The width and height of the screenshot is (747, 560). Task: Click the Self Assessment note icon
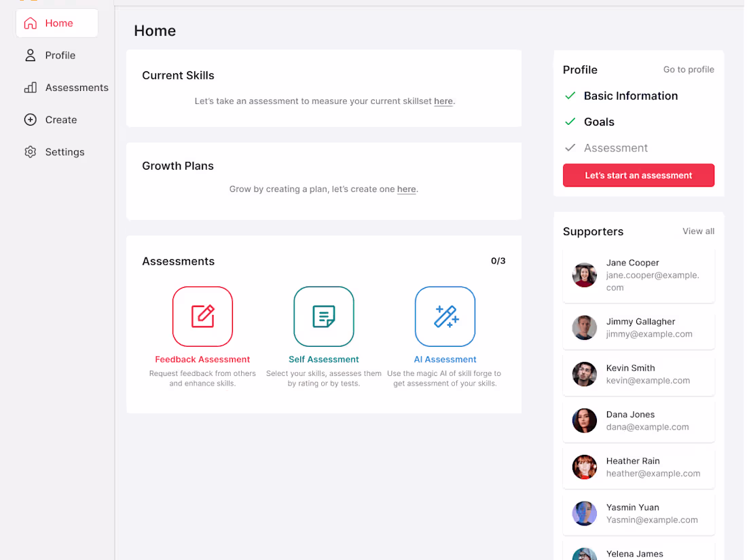click(x=324, y=316)
